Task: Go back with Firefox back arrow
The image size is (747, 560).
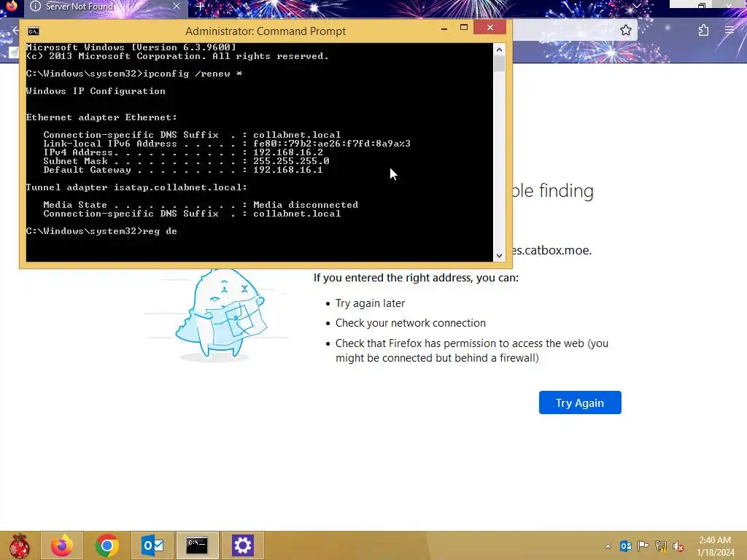Action: (x=15, y=31)
